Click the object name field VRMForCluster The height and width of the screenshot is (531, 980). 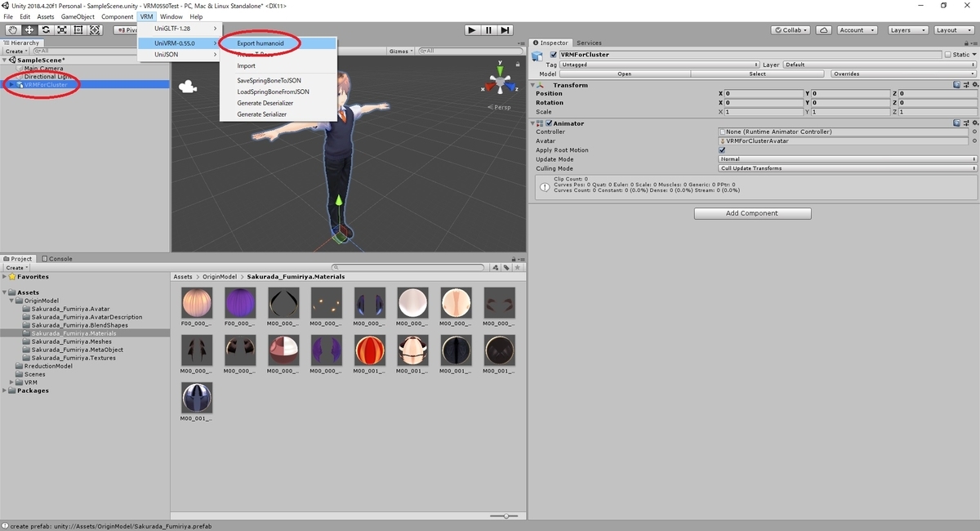(x=750, y=55)
